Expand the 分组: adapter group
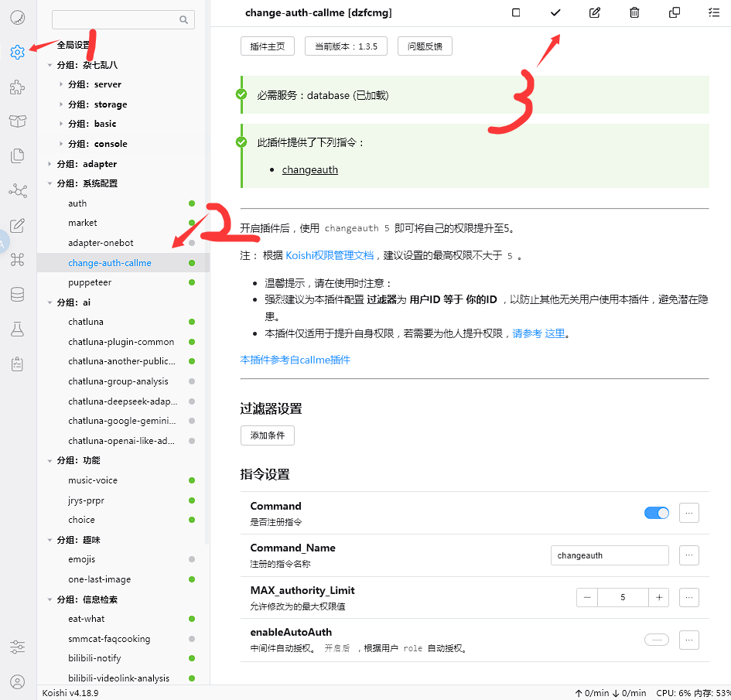 (x=50, y=164)
